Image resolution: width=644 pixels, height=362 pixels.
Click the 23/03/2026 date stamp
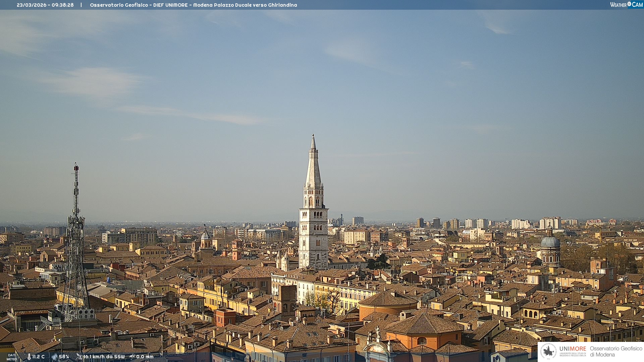(32, 5)
